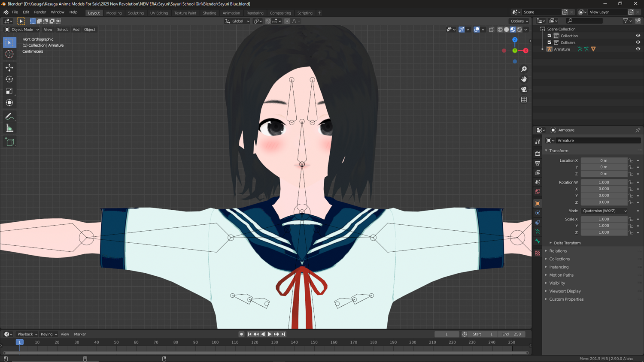Open the Options dropdown in viewport header
The width and height of the screenshot is (644, 362).
pyautogui.click(x=519, y=21)
